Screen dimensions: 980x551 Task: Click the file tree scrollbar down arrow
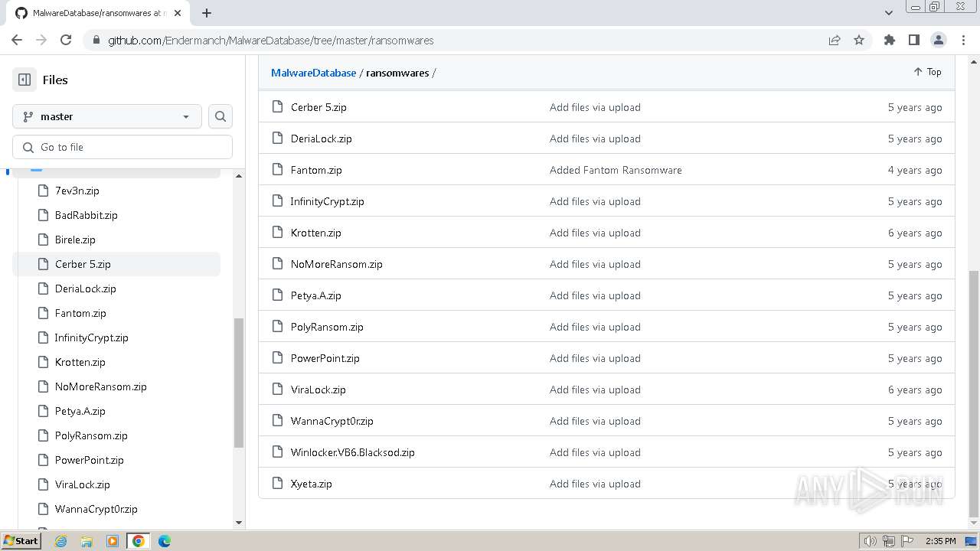click(x=239, y=523)
